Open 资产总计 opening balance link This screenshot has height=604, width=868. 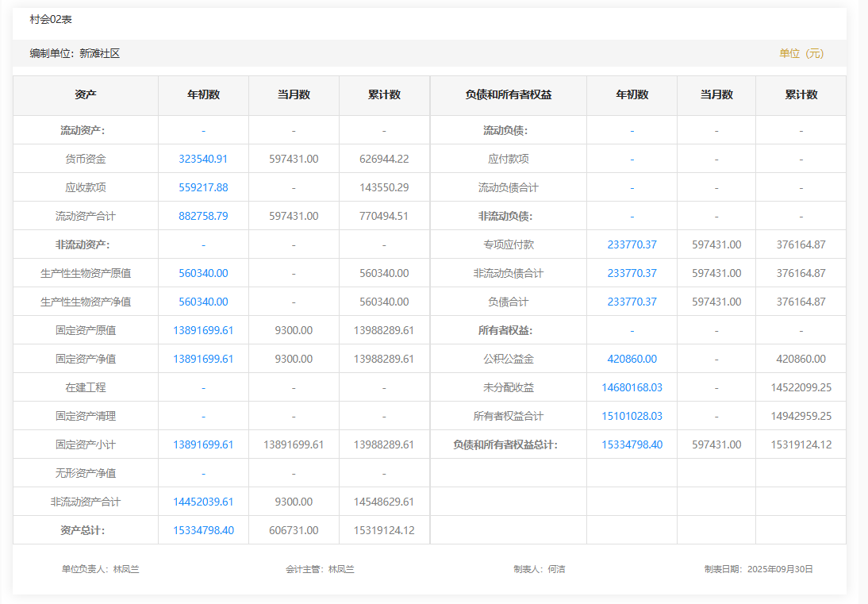point(203,530)
